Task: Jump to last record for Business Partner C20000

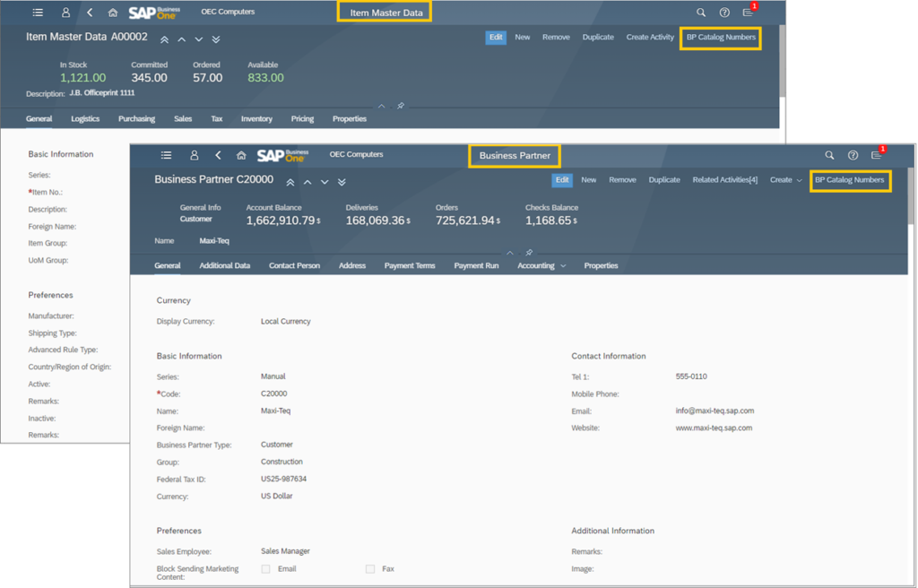Action: (x=342, y=181)
